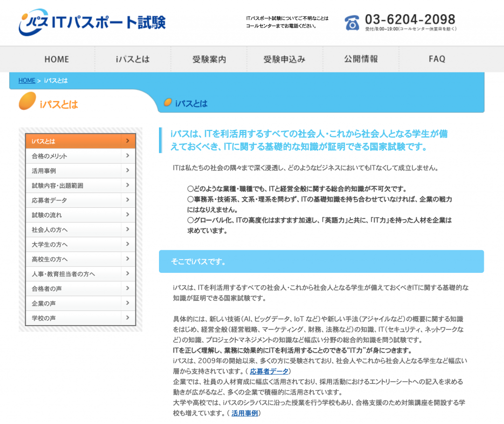The height and width of the screenshot is (424, 504).
Task: Click the chevron on the 学校の声 row
Action: coord(127,318)
